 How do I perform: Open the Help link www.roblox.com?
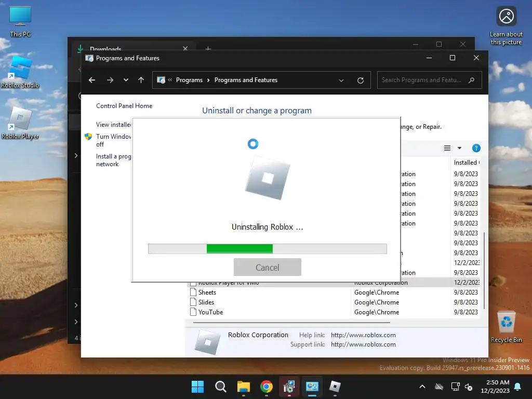[363, 335]
